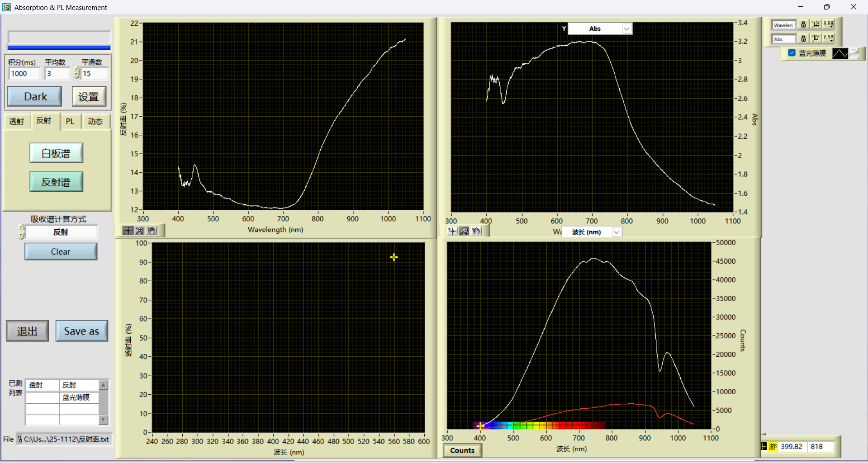Select pan hand tool under absorbance graph
The image size is (868, 463).
(476, 231)
